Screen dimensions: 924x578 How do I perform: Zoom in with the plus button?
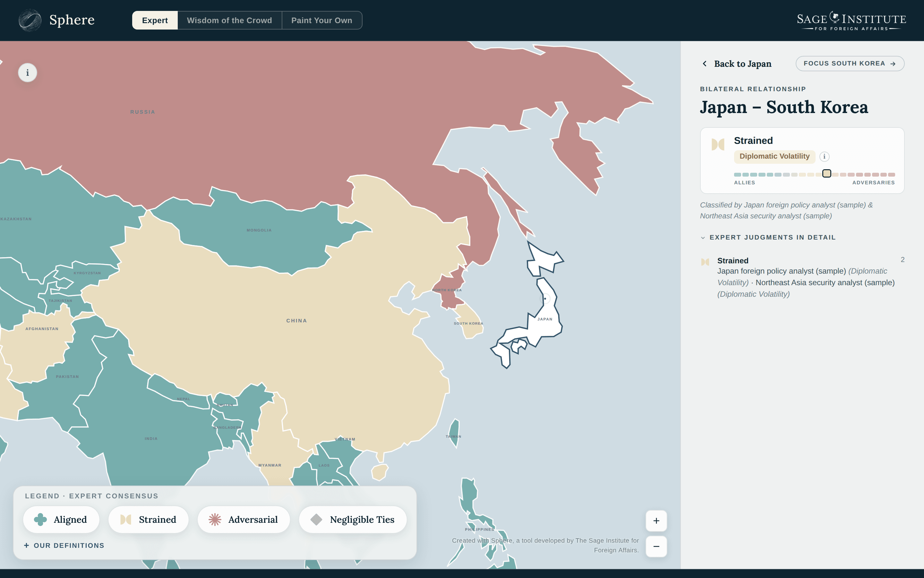point(656,521)
